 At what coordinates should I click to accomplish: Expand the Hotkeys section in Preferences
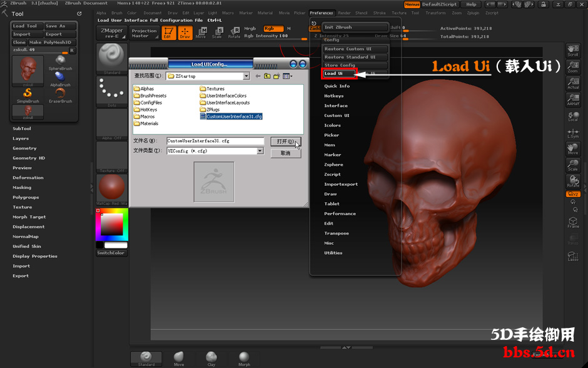click(x=334, y=96)
